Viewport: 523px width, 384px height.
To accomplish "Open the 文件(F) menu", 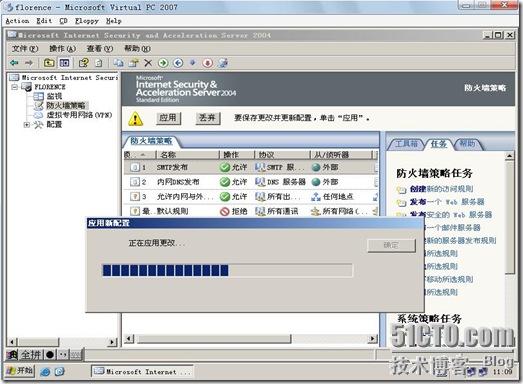I will tap(25, 49).
